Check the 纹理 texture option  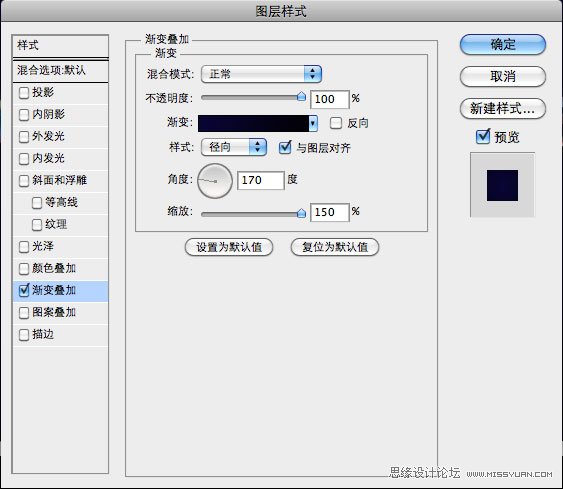tap(37, 225)
